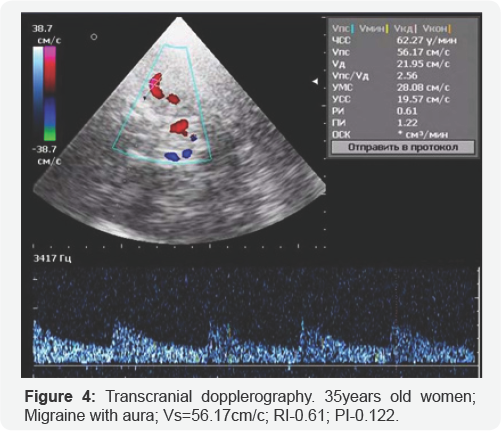Click the white-blue spectral grayscale bar

[x=38, y=93]
